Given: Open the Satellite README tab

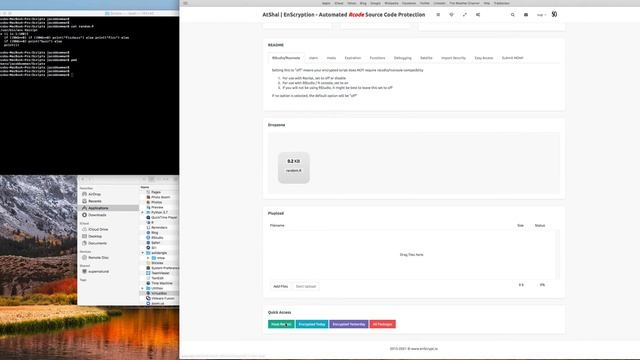Looking at the screenshot, I should click(426, 58).
